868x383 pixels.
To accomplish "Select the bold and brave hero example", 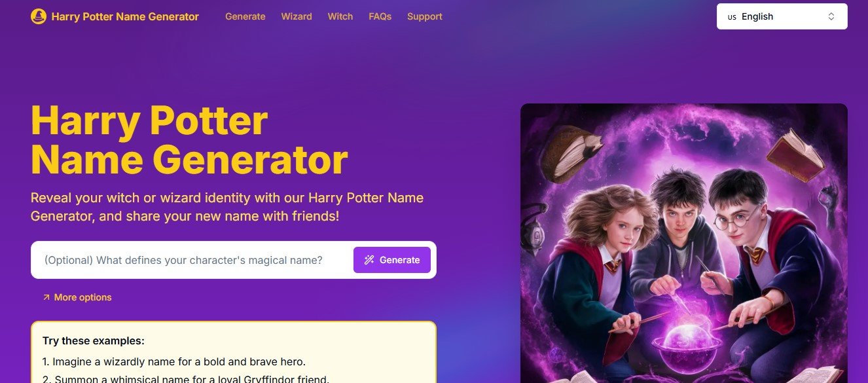I will (x=174, y=361).
